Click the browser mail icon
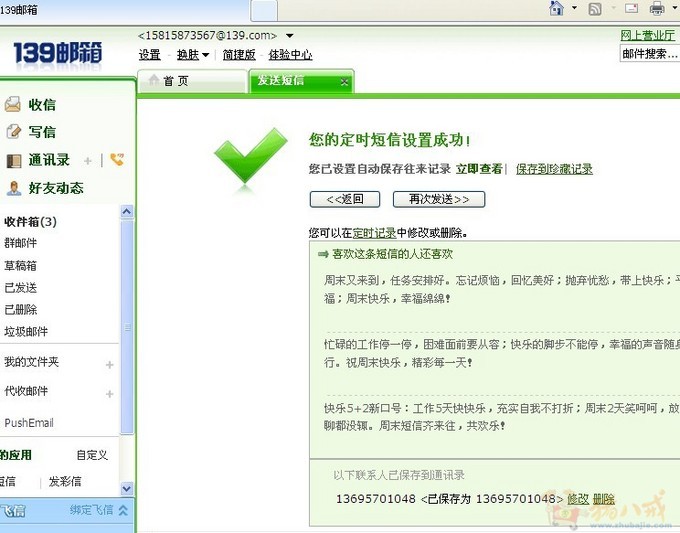Screen dimensions: 680x533 click(x=631, y=8)
